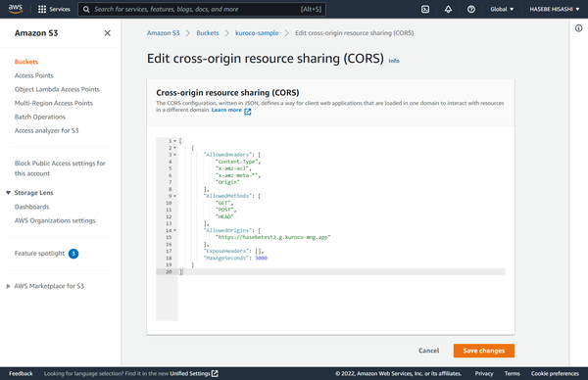Focus the services search field
The height and width of the screenshot is (380, 588).
click(x=202, y=9)
